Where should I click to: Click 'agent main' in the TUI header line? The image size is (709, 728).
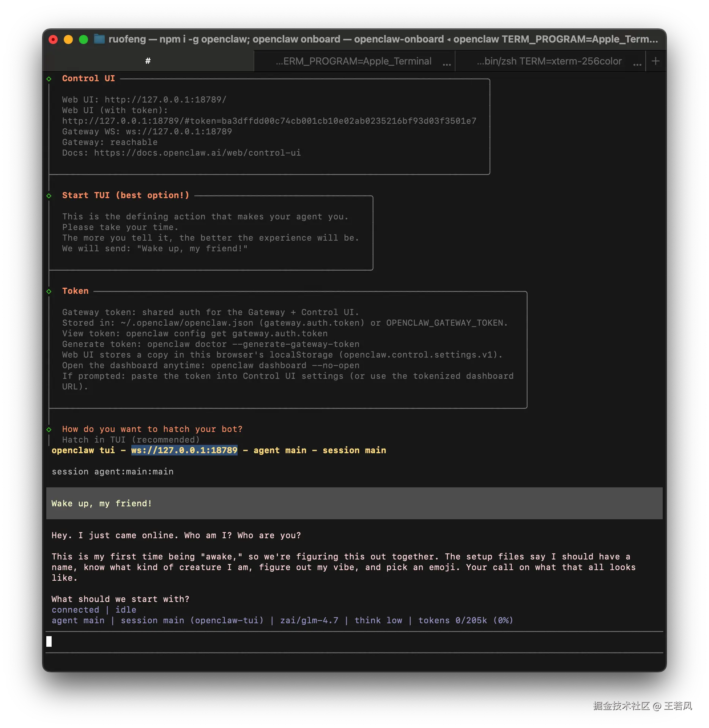tap(280, 450)
